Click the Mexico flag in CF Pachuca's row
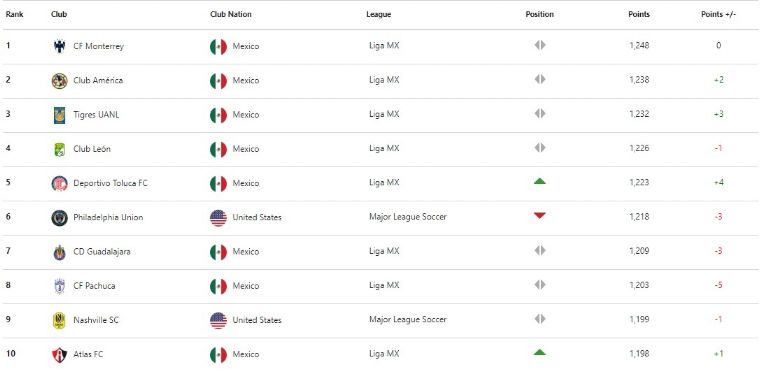768x371 pixels. click(218, 286)
